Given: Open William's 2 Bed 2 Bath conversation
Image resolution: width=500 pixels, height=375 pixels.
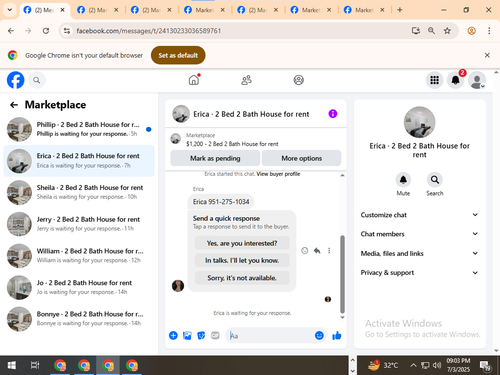Looking at the screenshot, I should coord(79,256).
